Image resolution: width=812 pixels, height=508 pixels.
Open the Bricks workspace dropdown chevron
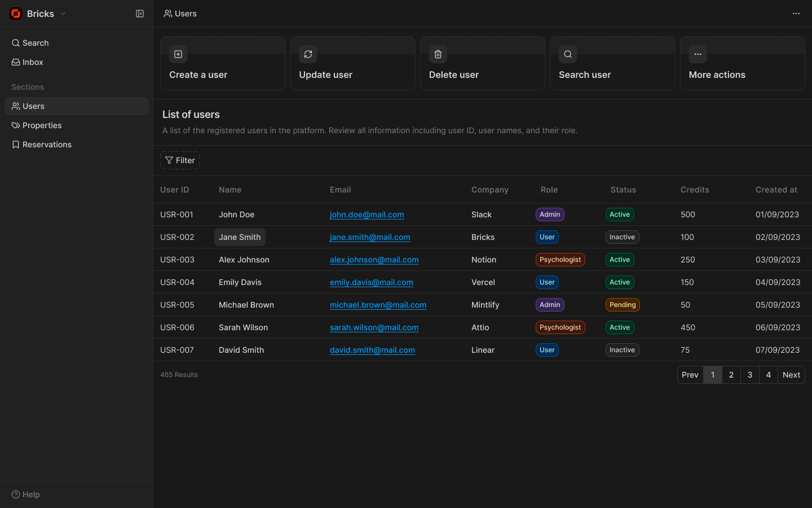(x=63, y=14)
